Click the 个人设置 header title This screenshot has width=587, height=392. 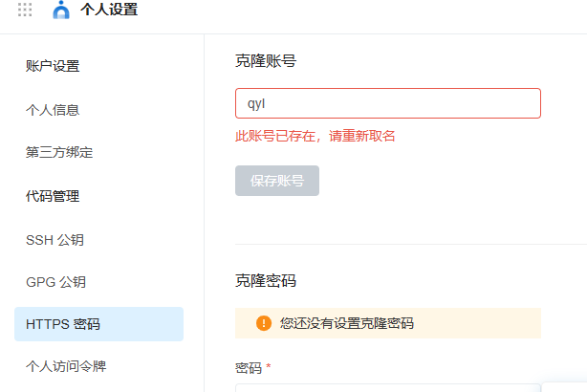click(x=109, y=10)
